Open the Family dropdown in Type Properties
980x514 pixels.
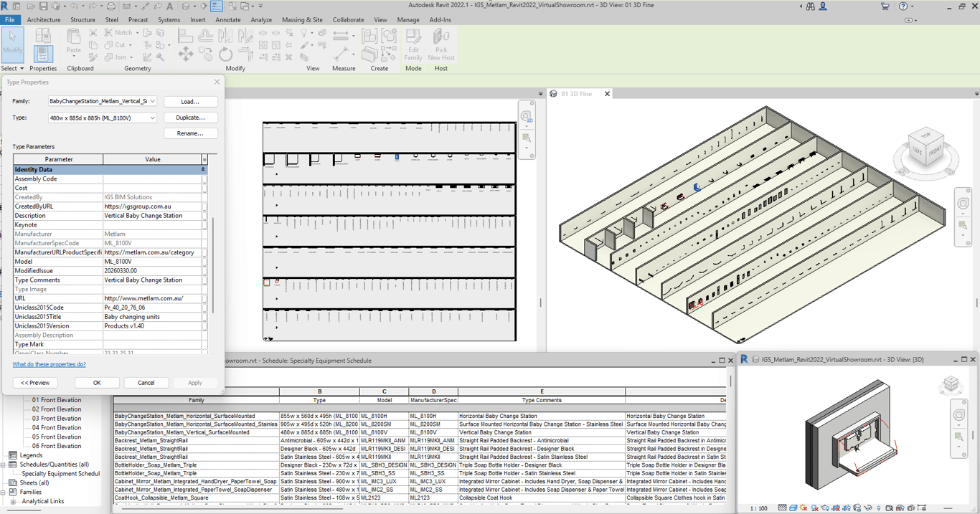[152, 101]
